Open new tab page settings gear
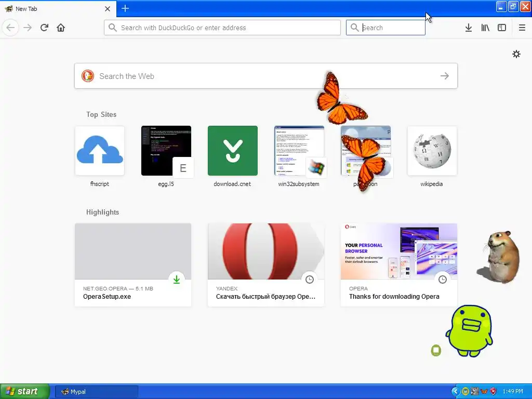 516,54
